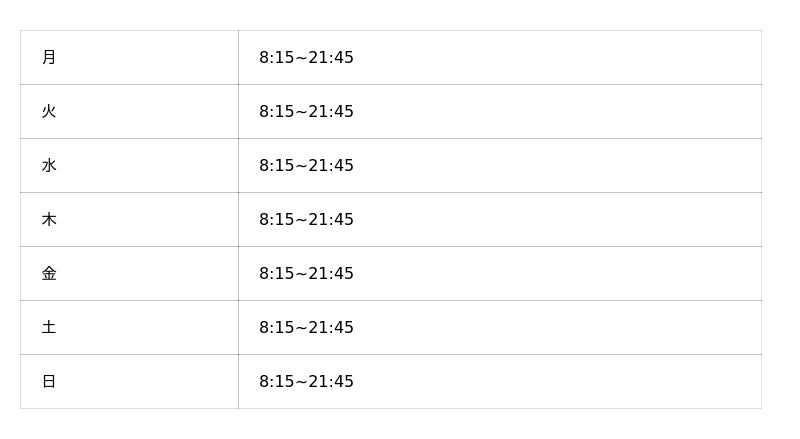Click the 日 day label cell
800x439 pixels.
(49, 382)
